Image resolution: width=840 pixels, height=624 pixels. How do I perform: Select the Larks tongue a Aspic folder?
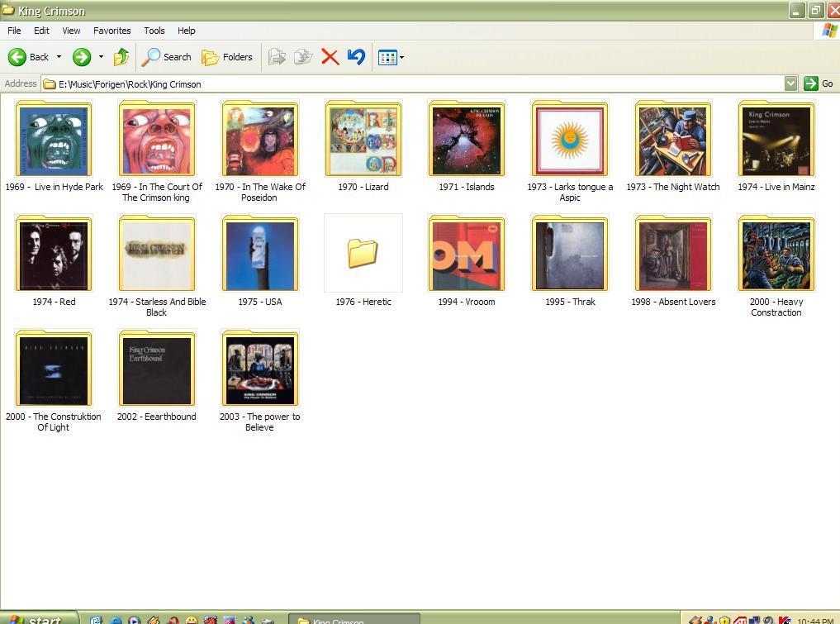pyautogui.click(x=570, y=138)
